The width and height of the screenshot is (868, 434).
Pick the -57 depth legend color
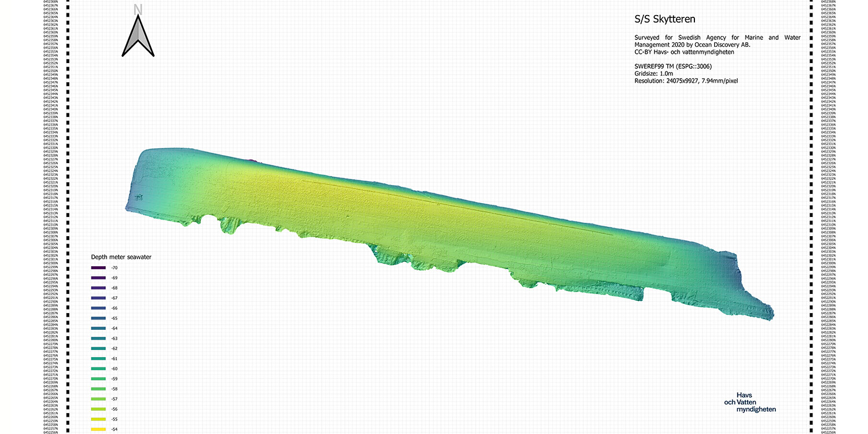[98, 399]
